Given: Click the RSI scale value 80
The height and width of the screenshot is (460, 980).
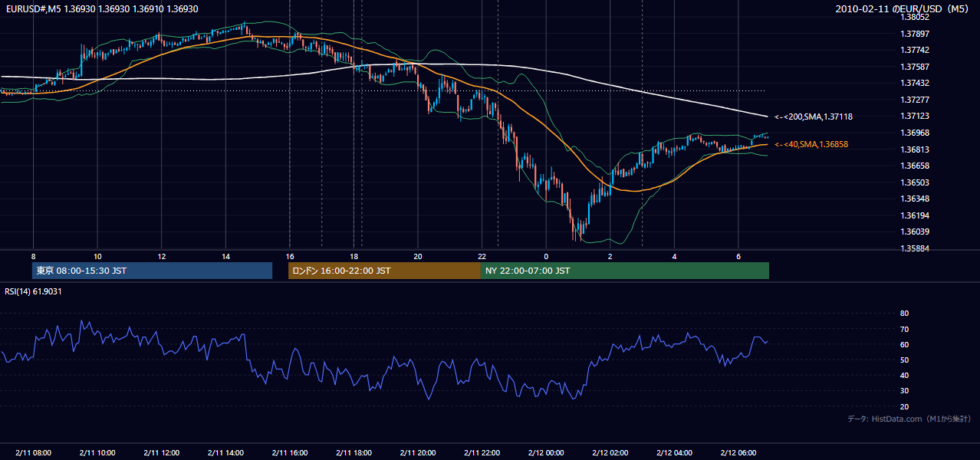Looking at the screenshot, I should pyautogui.click(x=904, y=314).
